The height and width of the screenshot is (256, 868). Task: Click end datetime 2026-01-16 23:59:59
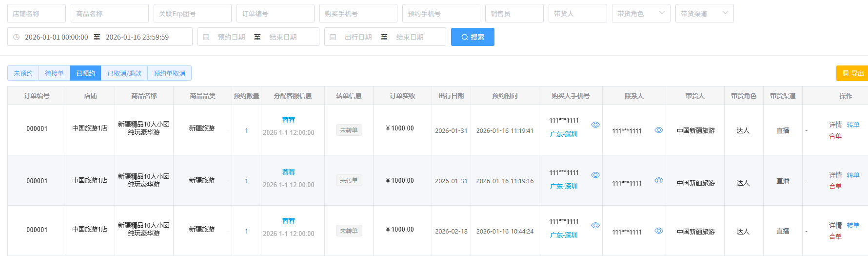[137, 37]
